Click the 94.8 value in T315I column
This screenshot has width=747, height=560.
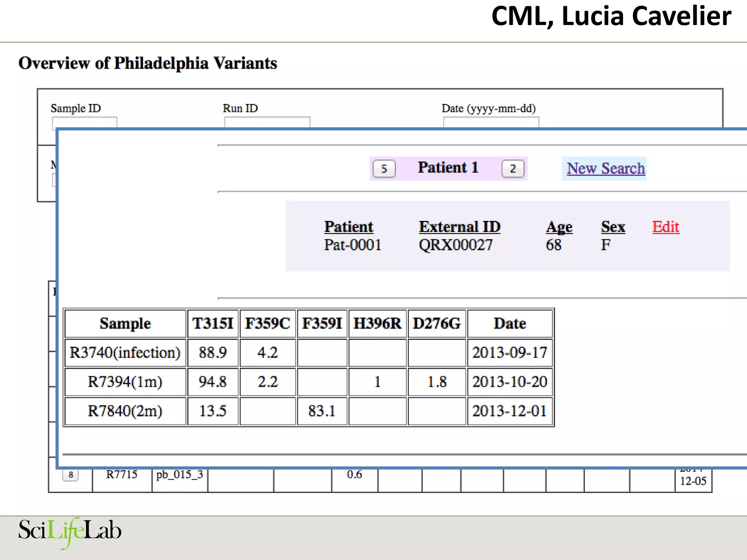click(213, 382)
